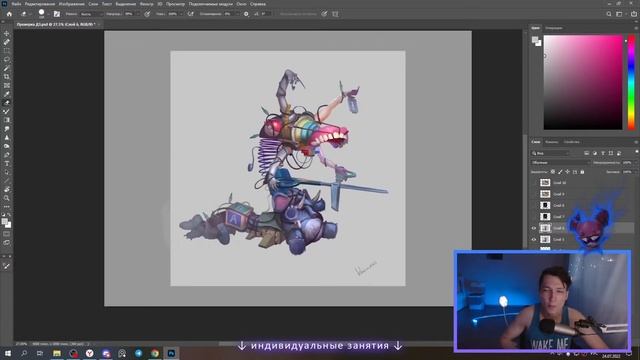Open File Explorer from the taskbar

[x=57, y=353]
